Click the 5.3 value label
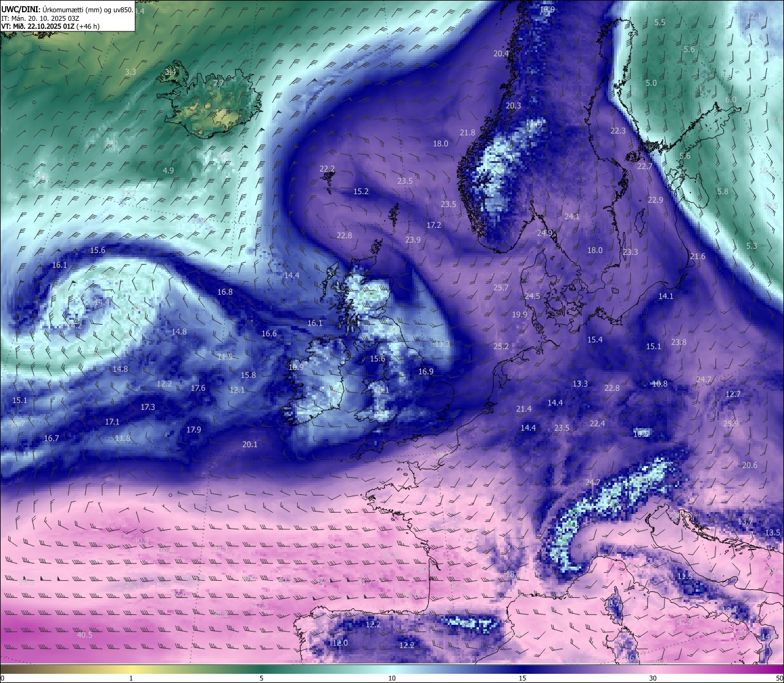Screen dimensions: 784x683 tap(752, 246)
